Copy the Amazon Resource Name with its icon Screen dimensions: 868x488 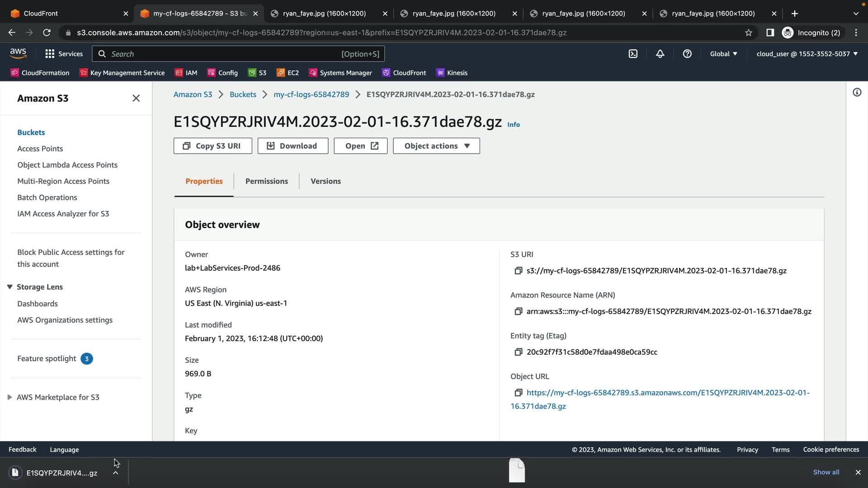pyautogui.click(x=518, y=311)
